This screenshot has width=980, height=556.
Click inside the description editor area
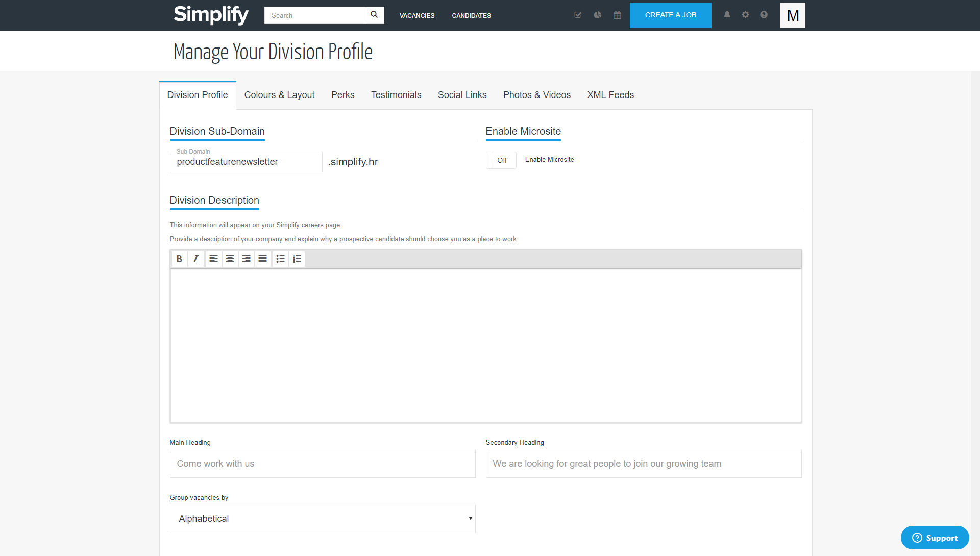[485, 346]
